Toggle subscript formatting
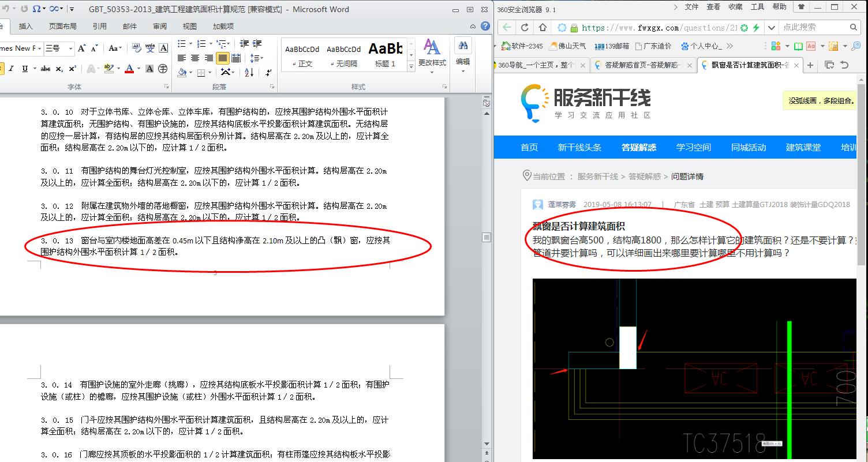 click(59, 69)
